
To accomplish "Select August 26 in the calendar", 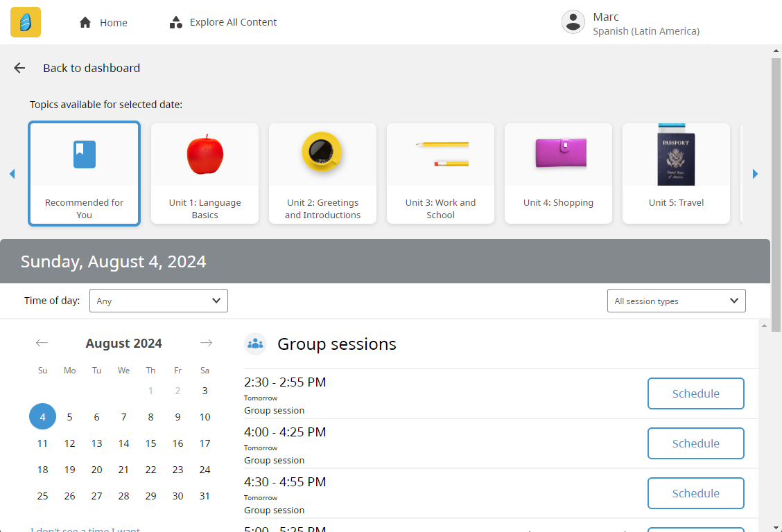I will pos(69,496).
